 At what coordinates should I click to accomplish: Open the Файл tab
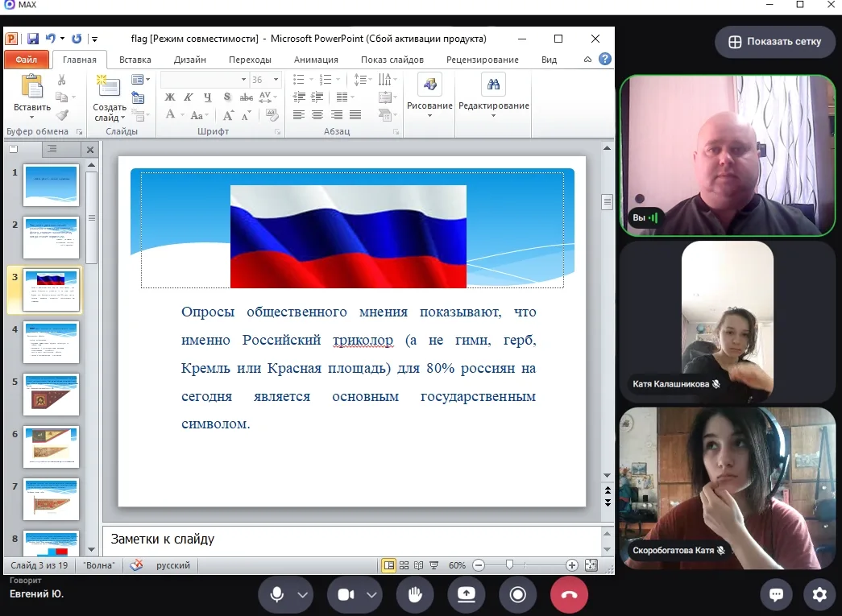pos(27,59)
